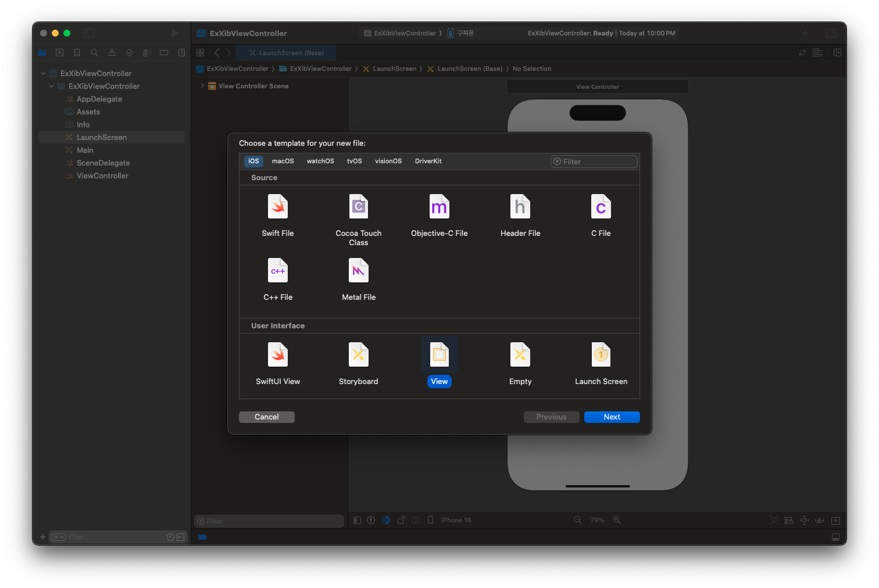Pick the Metal File template
The height and width of the screenshot is (588, 879).
tap(359, 279)
